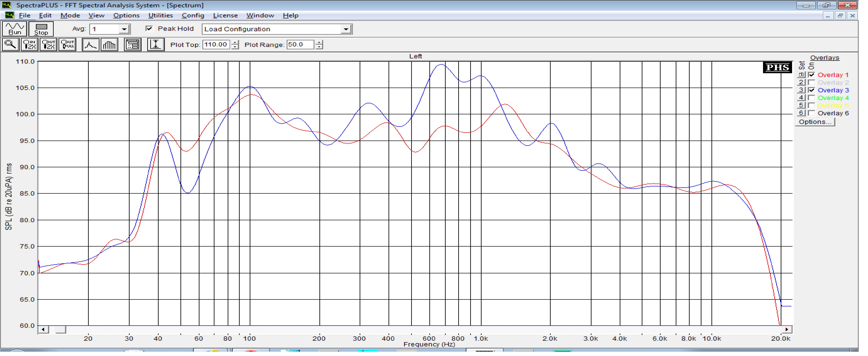Image resolution: width=868 pixels, height=356 pixels.
Task: Switch to line plot display icon
Action: (90, 45)
